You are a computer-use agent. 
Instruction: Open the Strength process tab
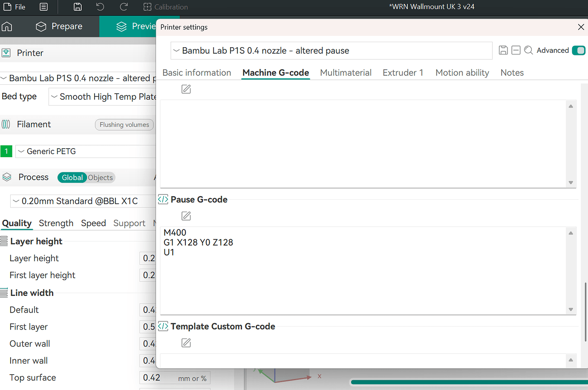coord(56,223)
